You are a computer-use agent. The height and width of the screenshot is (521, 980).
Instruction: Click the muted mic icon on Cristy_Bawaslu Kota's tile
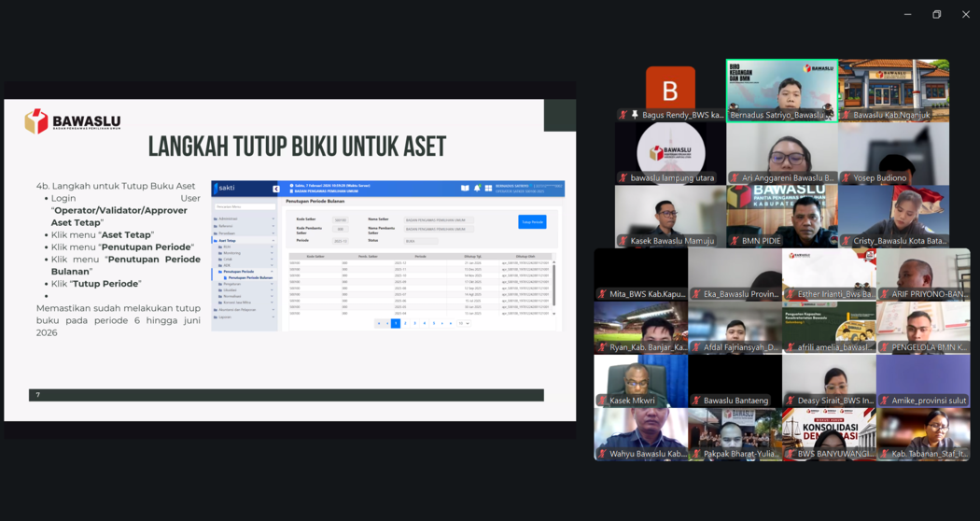click(x=846, y=241)
